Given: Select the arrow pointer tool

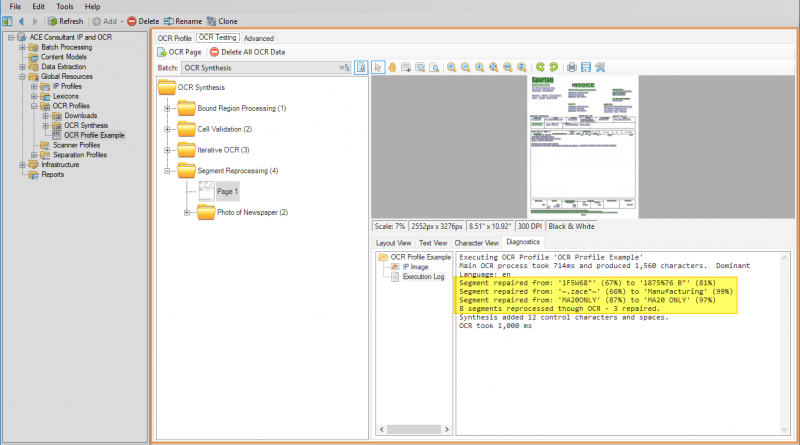Looking at the screenshot, I should click(378, 67).
